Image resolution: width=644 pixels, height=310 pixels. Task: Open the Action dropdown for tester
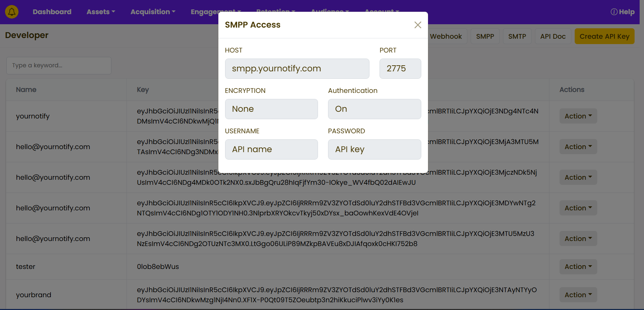click(x=578, y=267)
